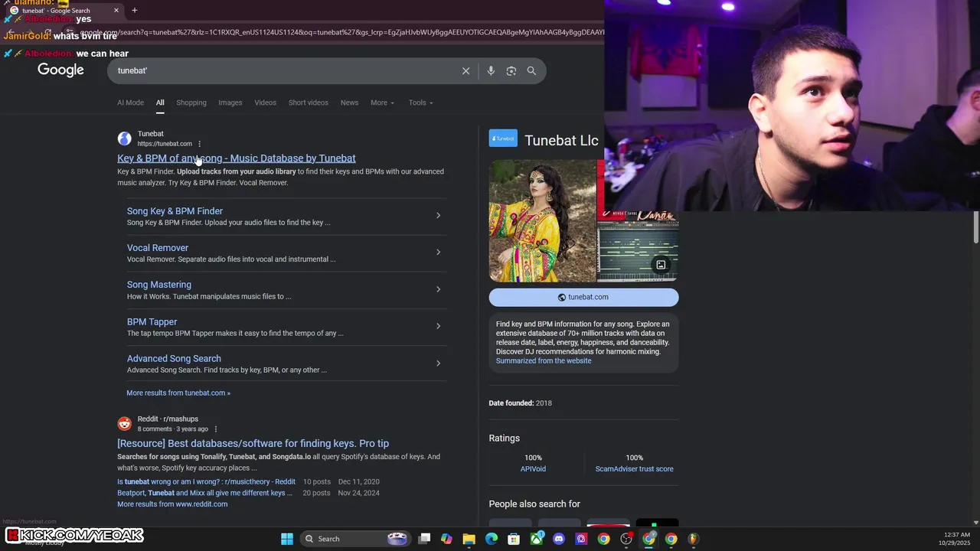The image size is (980, 551).
Task: Open Task View on the taskbar
Action: (x=424, y=539)
